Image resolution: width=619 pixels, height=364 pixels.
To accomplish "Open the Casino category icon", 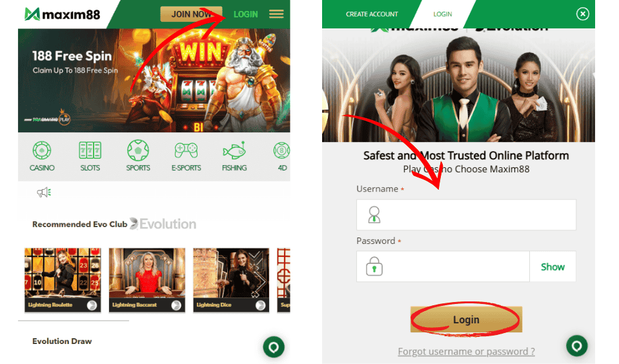I will click(42, 150).
